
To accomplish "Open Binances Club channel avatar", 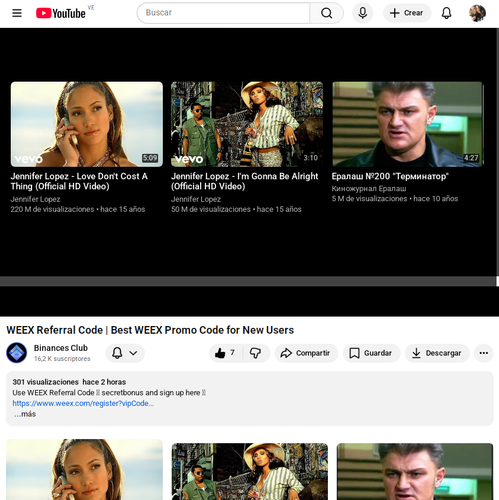I will 17,353.
